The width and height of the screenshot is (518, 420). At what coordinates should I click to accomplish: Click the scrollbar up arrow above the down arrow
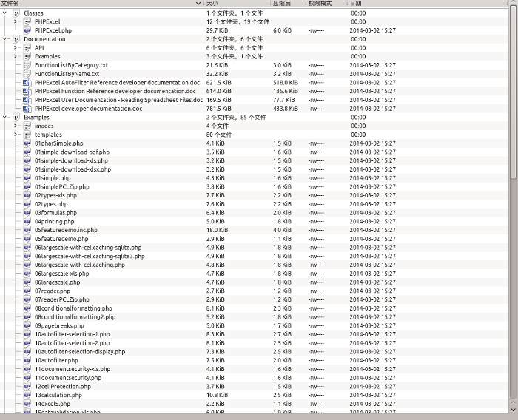[x=513, y=403]
